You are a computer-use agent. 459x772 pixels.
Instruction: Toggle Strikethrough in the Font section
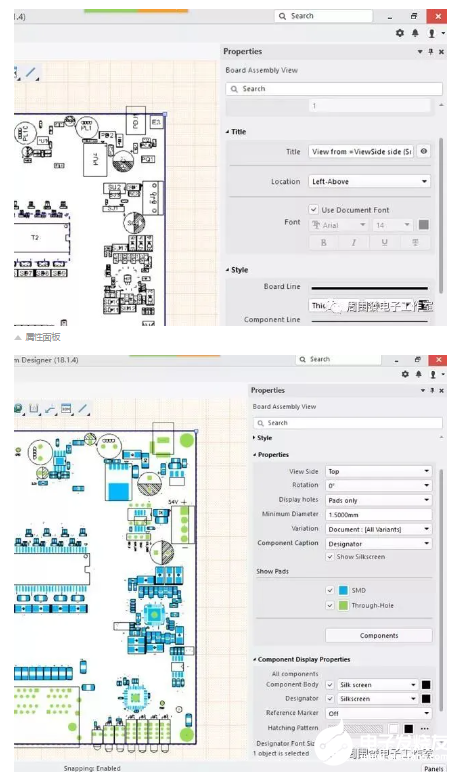415,242
